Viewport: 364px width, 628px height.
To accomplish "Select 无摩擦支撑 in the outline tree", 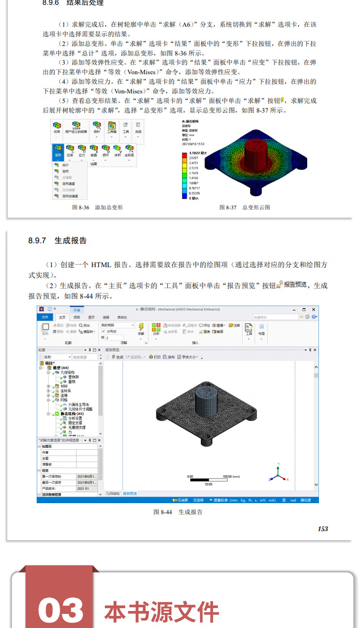I will coord(77,427).
